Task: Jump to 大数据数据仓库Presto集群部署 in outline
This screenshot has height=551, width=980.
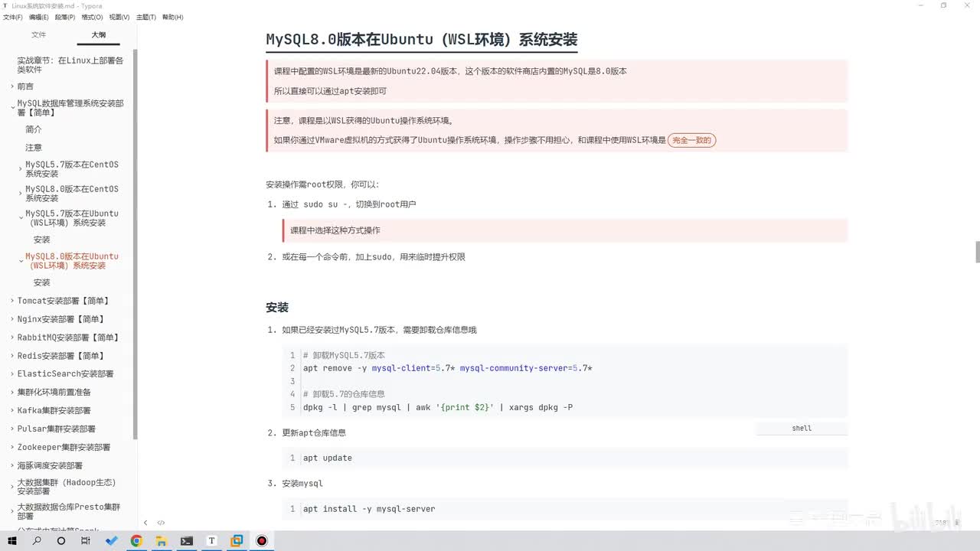Action: (69, 511)
